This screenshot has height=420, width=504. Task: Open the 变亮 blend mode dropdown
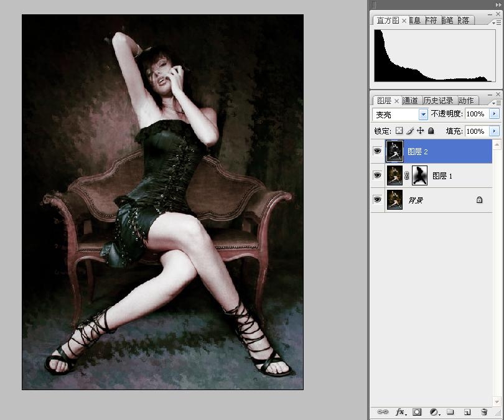423,114
